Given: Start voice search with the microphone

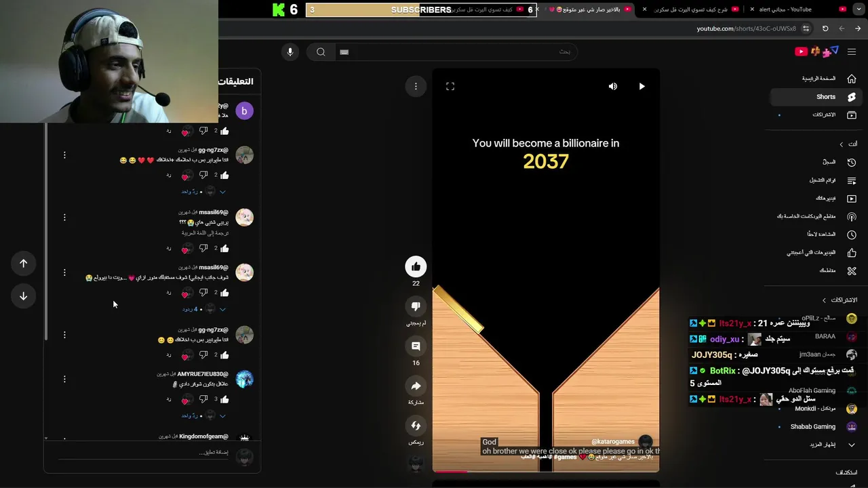Looking at the screenshot, I should (x=290, y=52).
